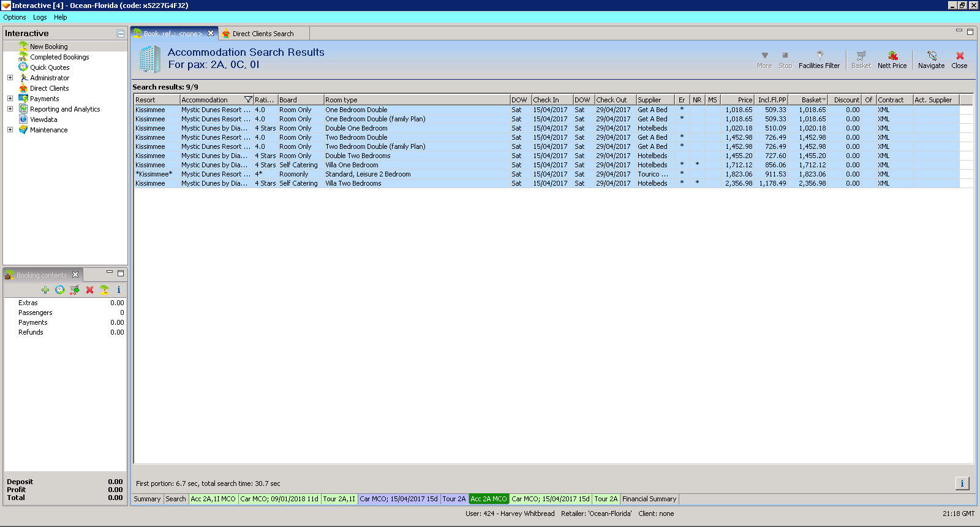The image size is (980, 527).
Task: Click the green plus icon in Booking contents
Action: [x=45, y=290]
